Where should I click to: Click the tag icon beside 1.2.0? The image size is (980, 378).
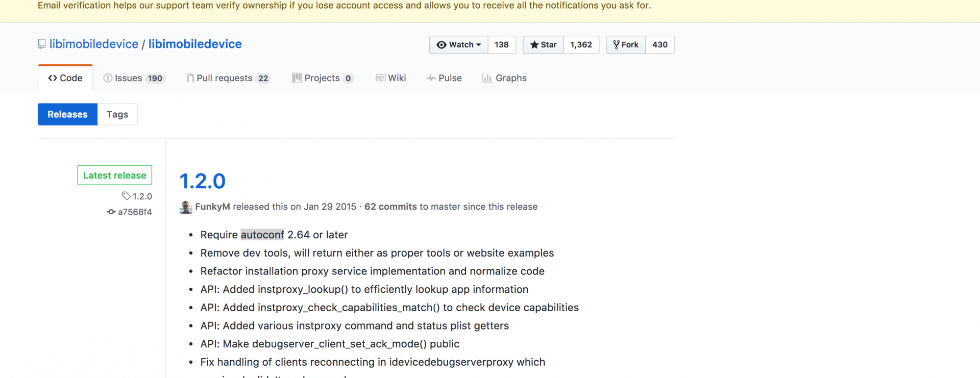pos(126,196)
